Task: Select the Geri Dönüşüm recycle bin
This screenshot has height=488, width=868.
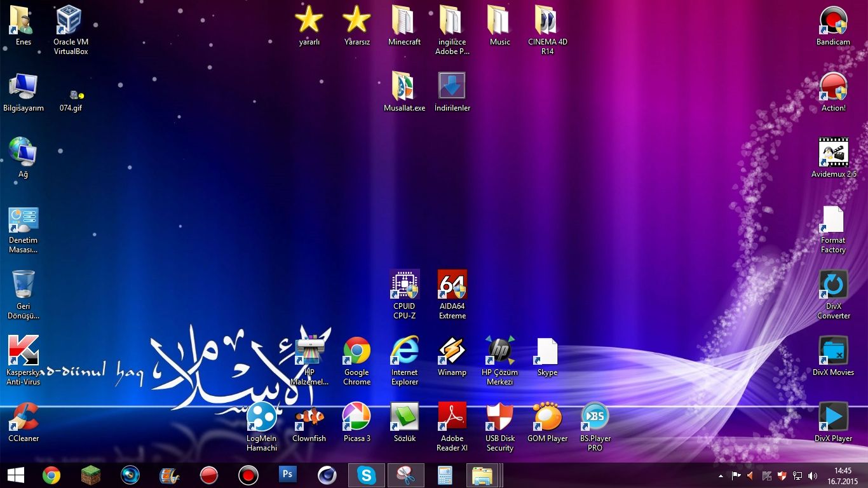Action: point(23,295)
